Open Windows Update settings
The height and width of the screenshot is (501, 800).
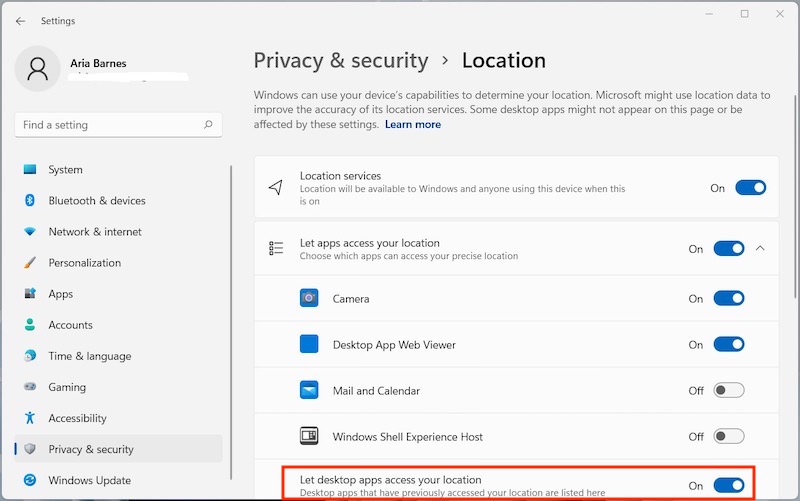point(118,480)
